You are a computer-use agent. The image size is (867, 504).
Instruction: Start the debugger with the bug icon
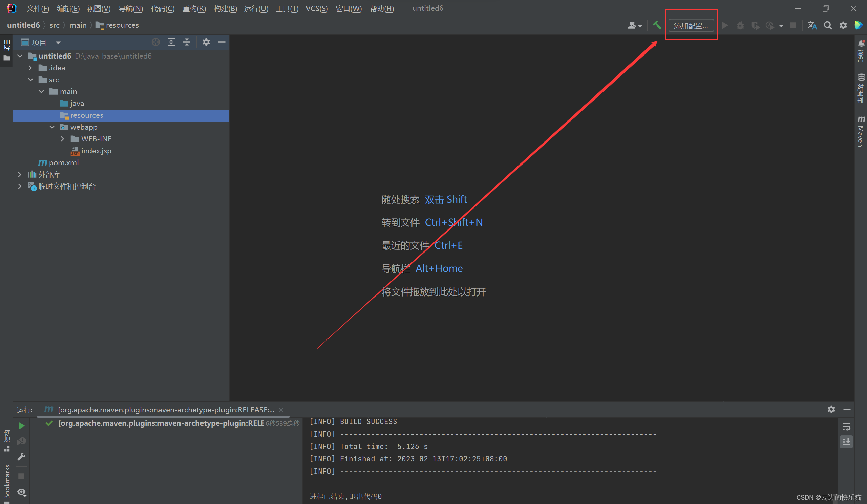pos(740,25)
